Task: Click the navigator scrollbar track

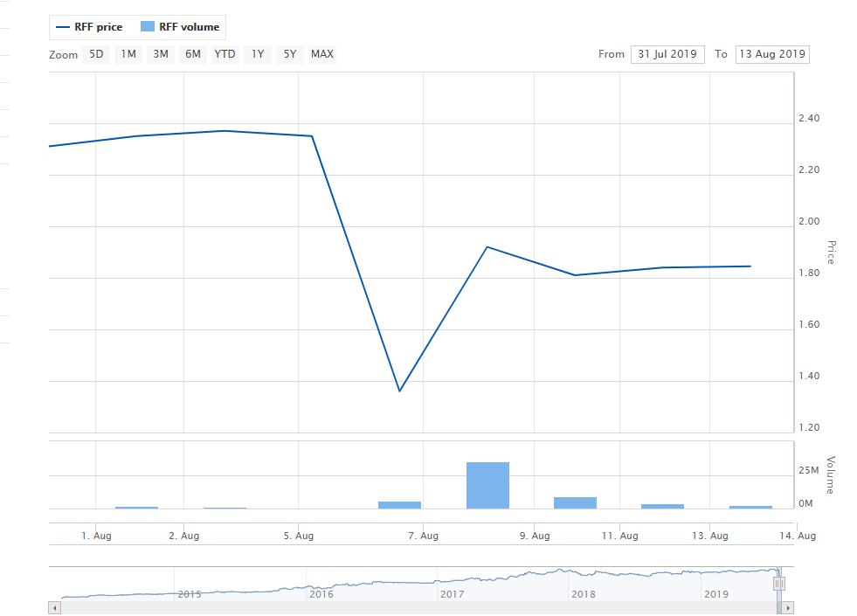Action: (x=418, y=608)
